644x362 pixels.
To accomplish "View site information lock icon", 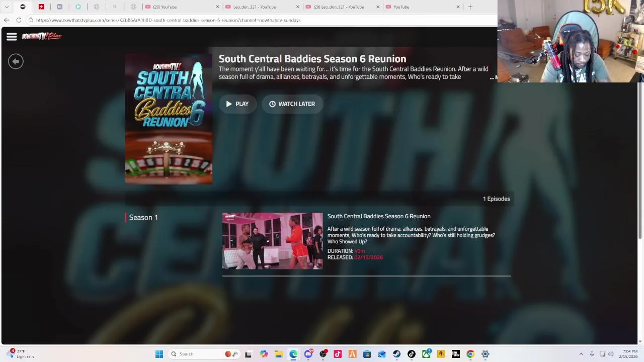I will (31, 20).
